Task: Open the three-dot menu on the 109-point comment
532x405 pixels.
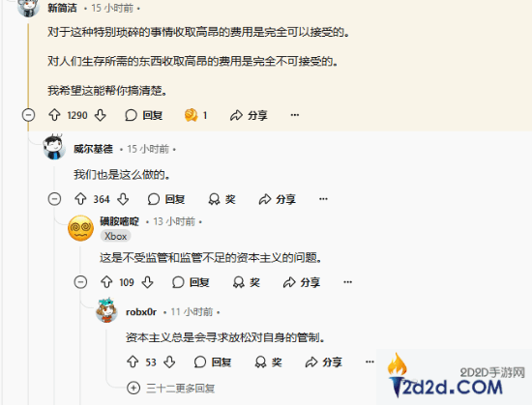Action: pos(348,282)
